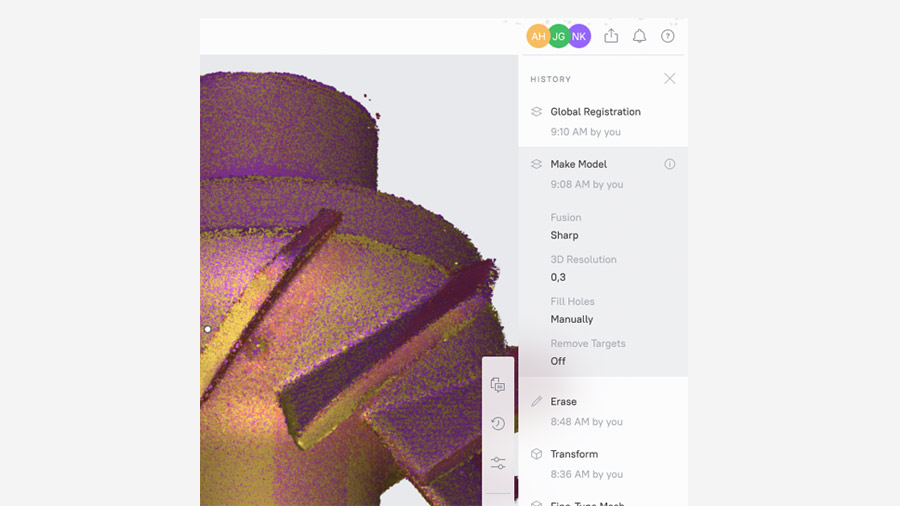Screen dimensions: 900x506
Task: Click the Remove Targets value Off
Action: click(558, 361)
